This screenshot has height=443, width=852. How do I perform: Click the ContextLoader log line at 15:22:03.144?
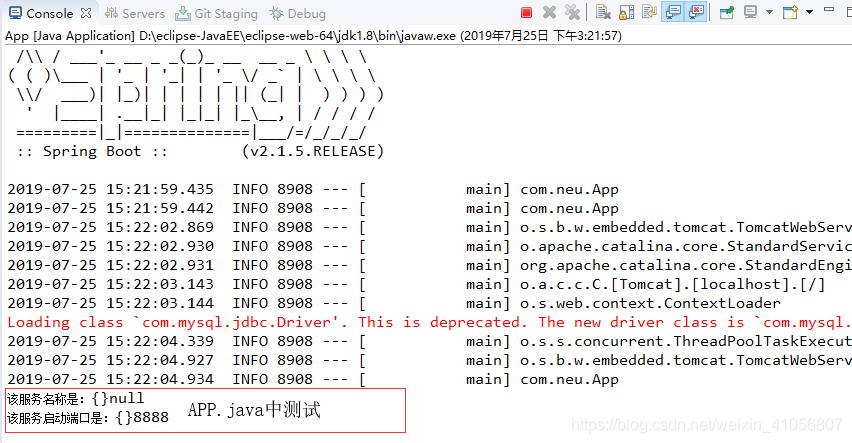(394, 303)
